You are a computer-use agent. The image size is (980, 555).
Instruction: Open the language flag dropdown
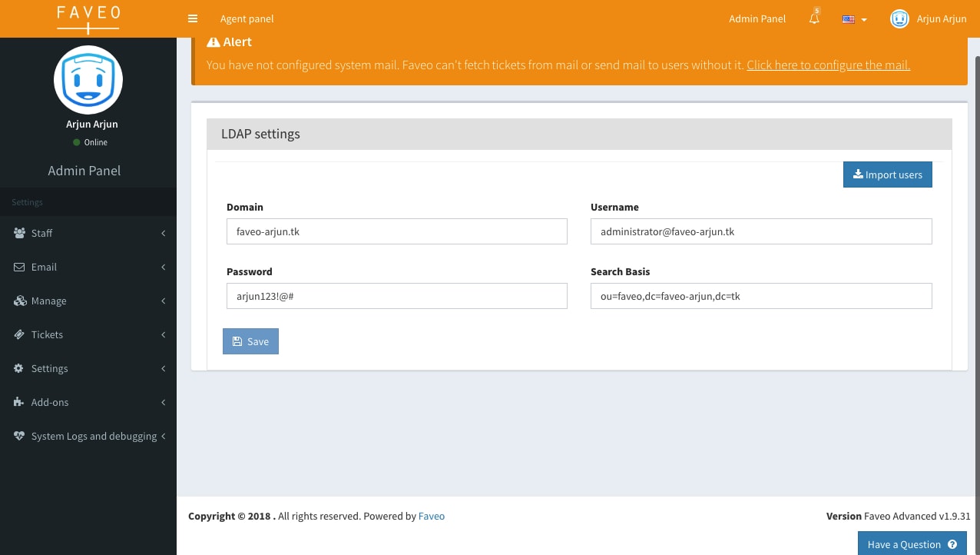tap(853, 19)
